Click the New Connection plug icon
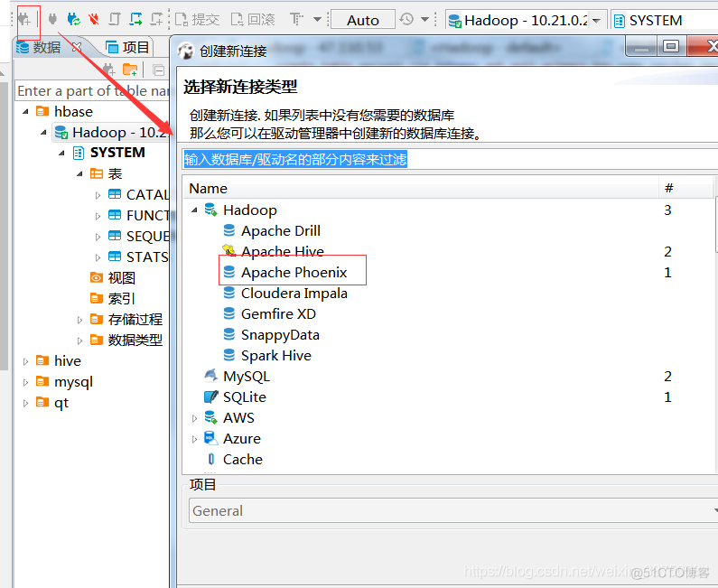 24,20
